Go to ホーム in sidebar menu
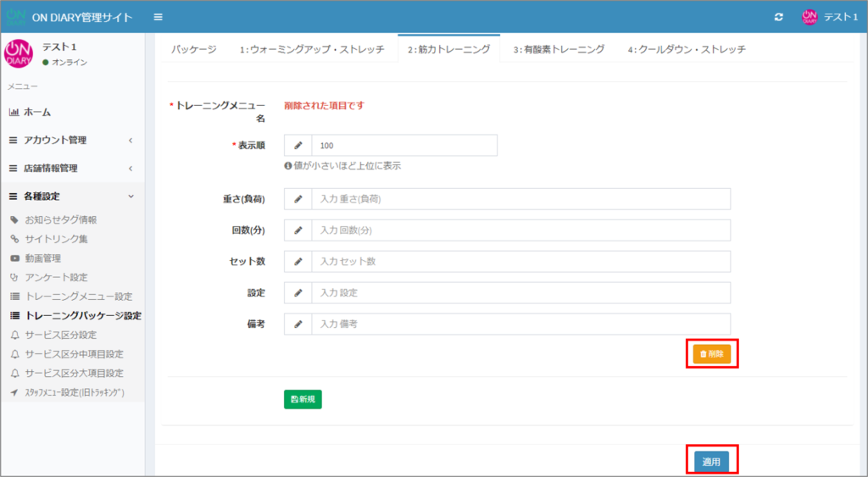The height and width of the screenshot is (477, 868). (x=36, y=112)
